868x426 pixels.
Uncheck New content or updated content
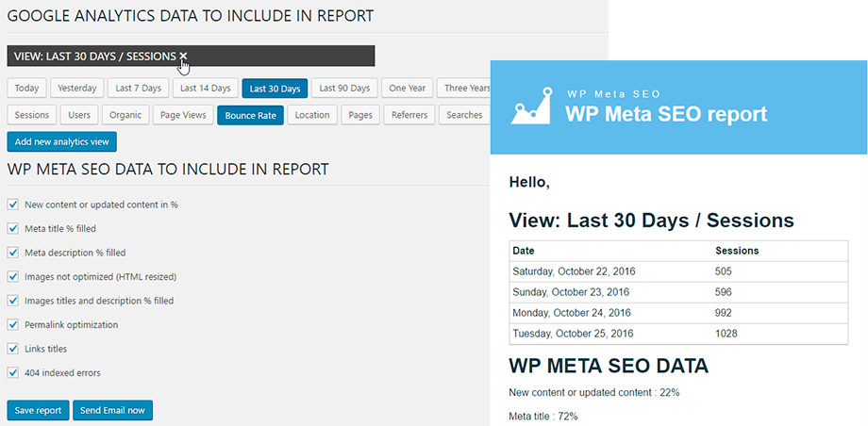pos(13,205)
